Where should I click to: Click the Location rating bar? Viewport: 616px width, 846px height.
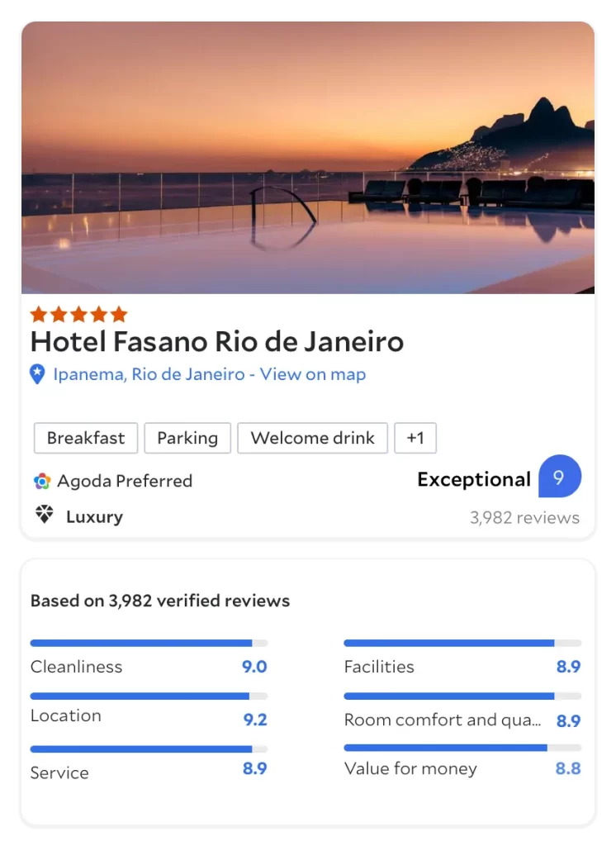(149, 696)
